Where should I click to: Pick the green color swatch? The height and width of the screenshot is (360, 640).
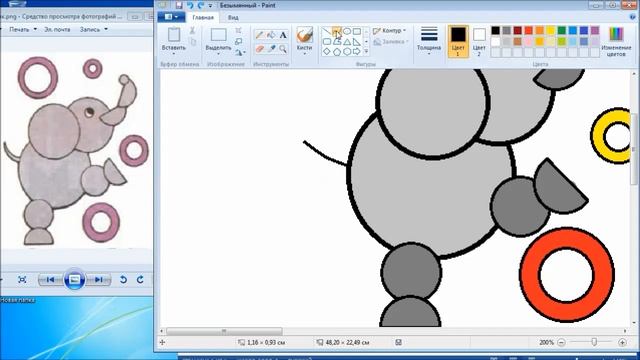click(562, 30)
